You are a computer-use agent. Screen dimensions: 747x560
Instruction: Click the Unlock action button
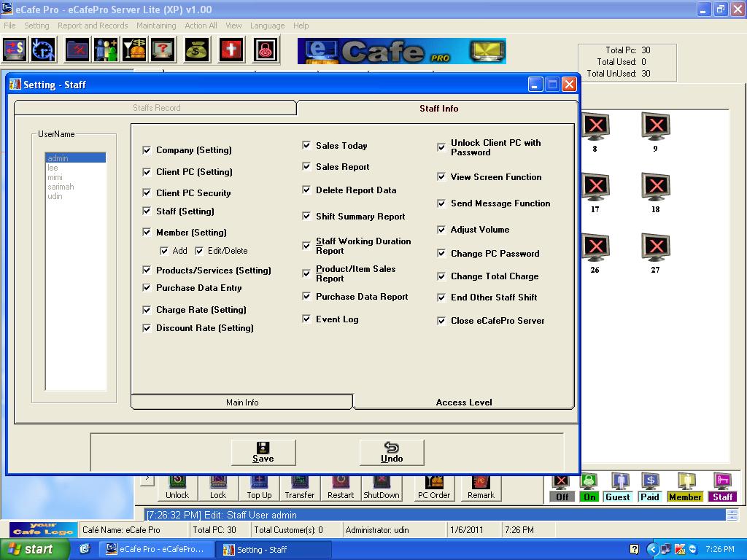point(177,488)
